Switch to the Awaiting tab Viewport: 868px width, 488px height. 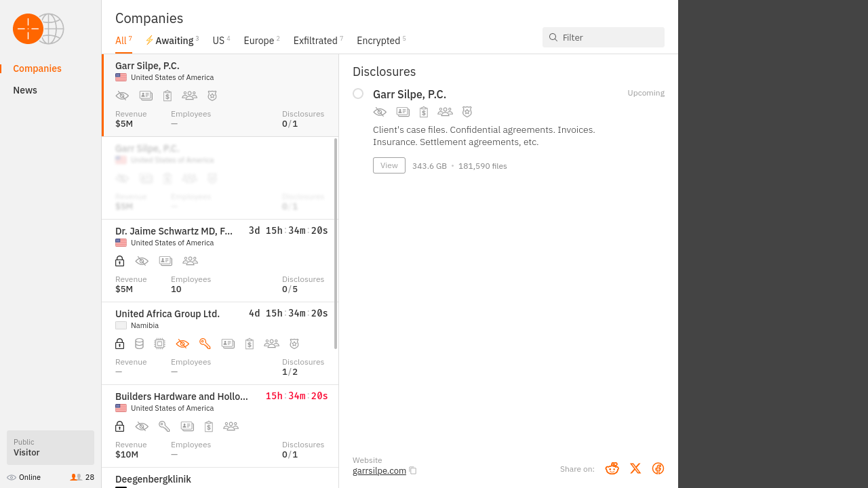[172, 41]
